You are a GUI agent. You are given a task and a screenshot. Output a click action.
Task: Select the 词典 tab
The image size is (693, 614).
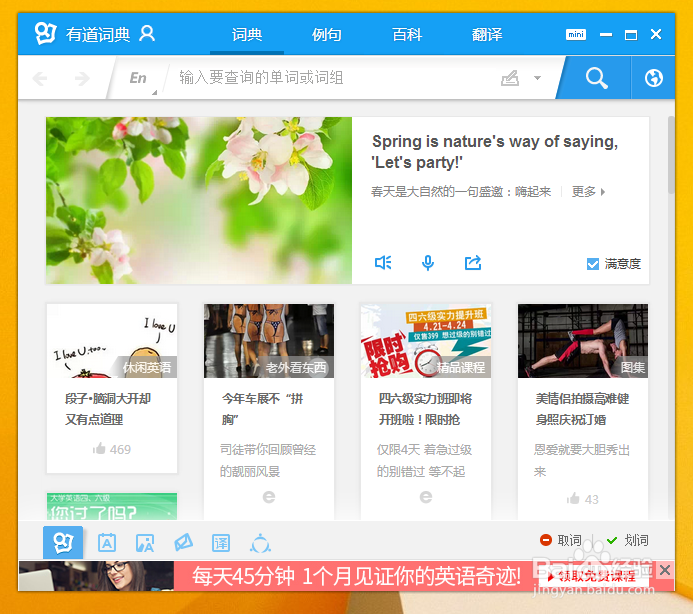point(247,34)
